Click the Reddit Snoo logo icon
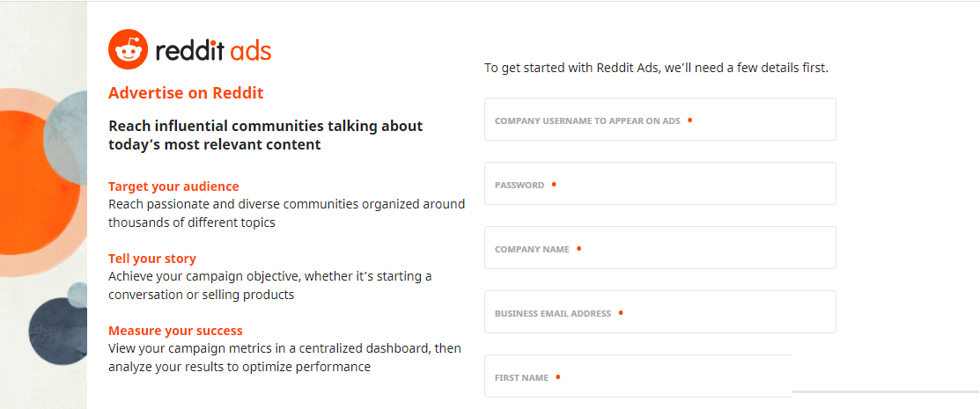 pyautogui.click(x=129, y=49)
